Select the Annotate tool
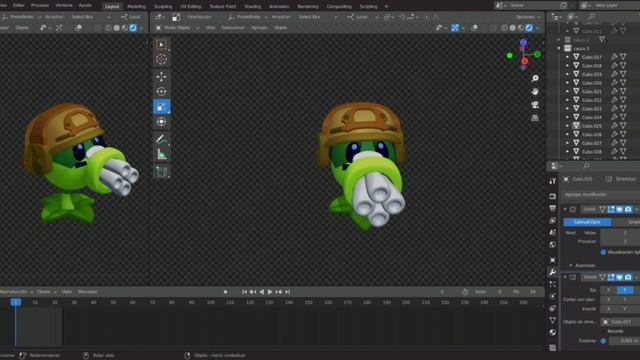Screen dimensions: 640x360 pyautogui.click(x=162, y=139)
